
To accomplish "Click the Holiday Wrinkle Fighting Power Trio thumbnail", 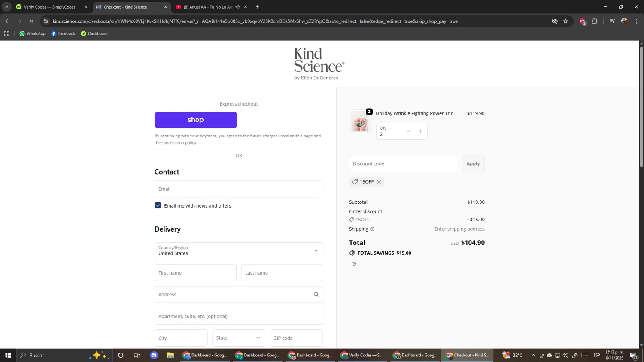I will coord(360,121).
